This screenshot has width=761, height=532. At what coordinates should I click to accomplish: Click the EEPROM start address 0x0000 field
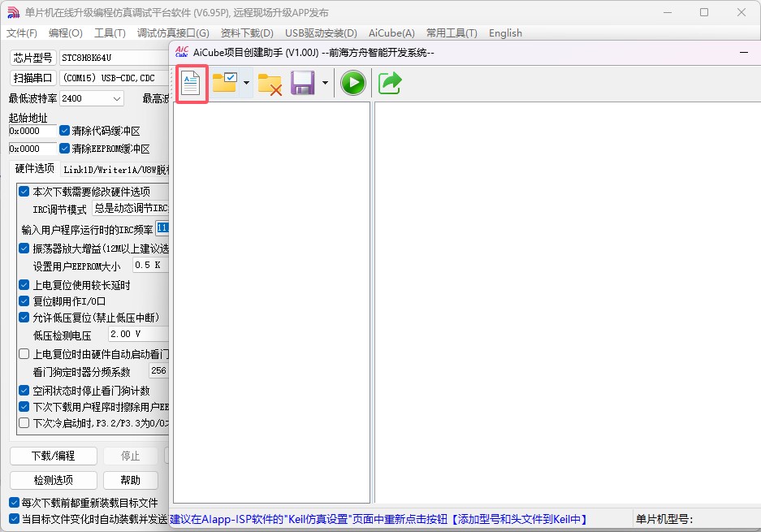32,149
